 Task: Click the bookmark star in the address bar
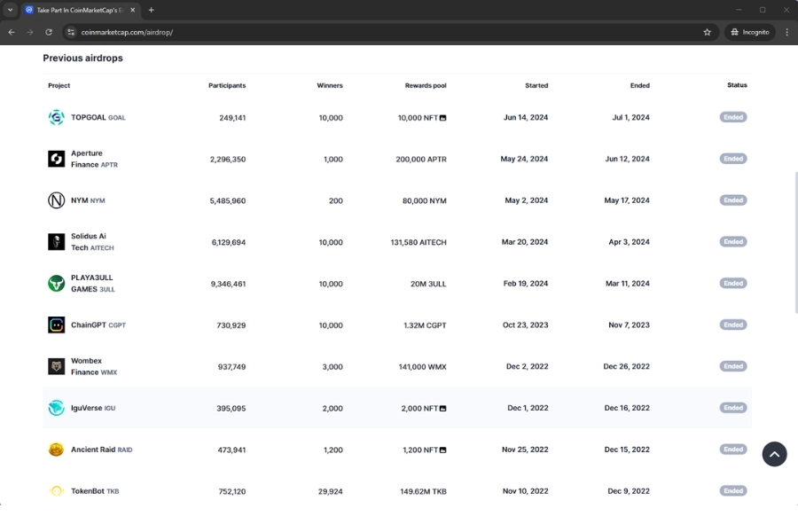(707, 31)
